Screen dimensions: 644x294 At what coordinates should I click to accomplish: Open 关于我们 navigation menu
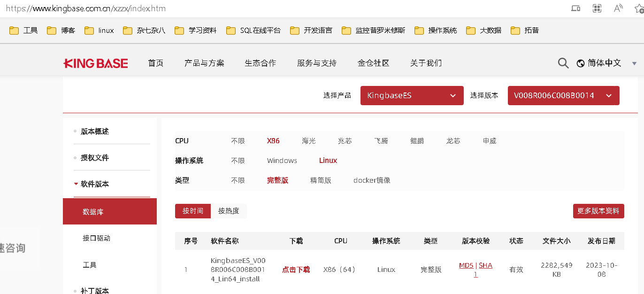coord(426,63)
